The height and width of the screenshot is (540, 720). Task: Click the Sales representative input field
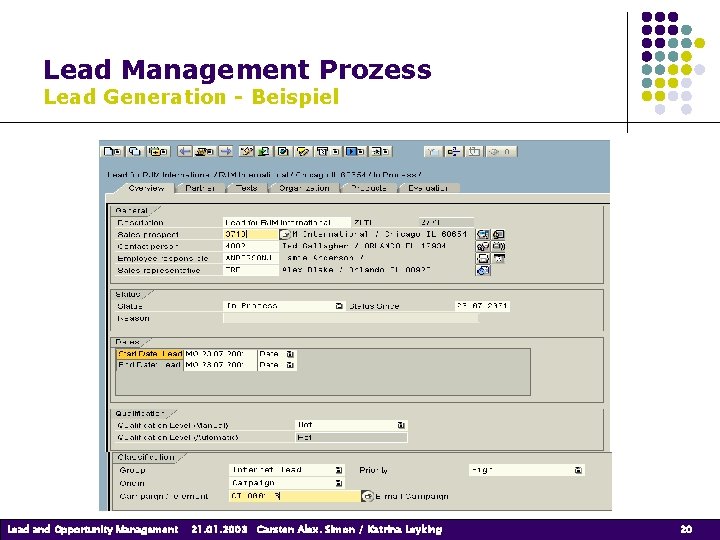click(251, 270)
